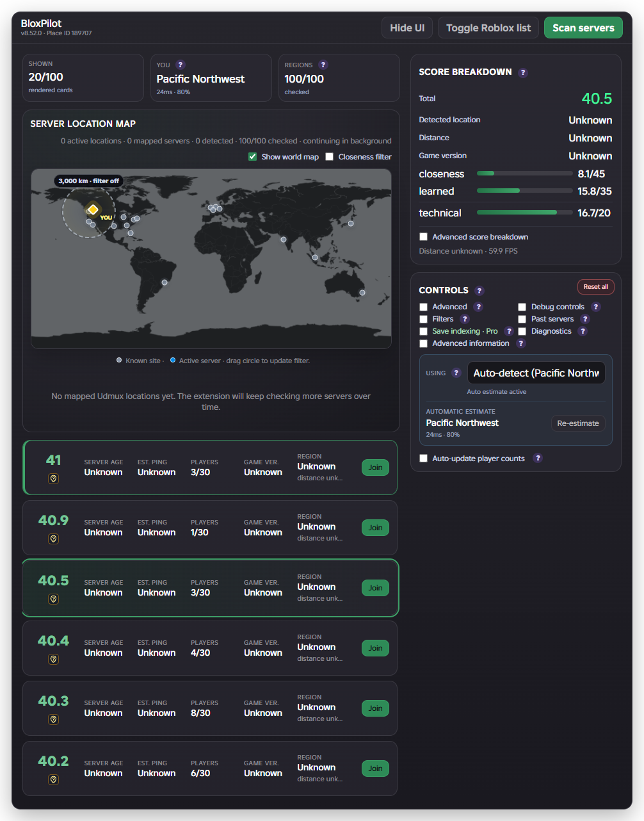Screen dimensions: 644x821
Task: Open help icon beside Controls title
Action: (479, 291)
